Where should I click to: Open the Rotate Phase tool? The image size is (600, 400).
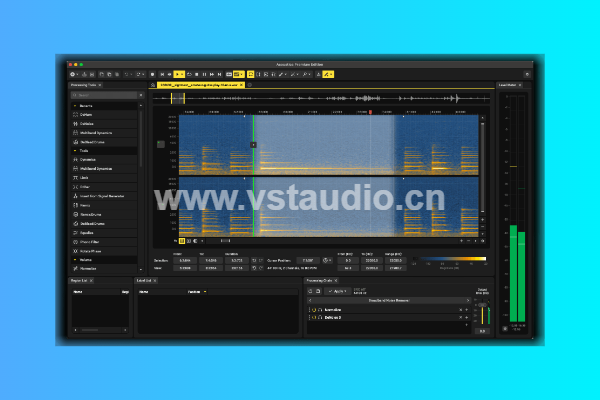(x=104, y=251)
